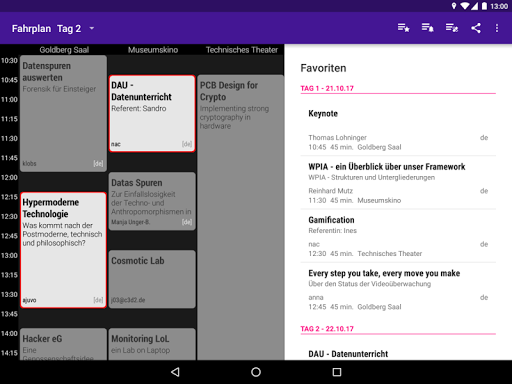The height and width of the screenshot is (384, 512).
Task: Expand the Tag 2 day dropdown arrow
Action: click(x=92, y=29)
